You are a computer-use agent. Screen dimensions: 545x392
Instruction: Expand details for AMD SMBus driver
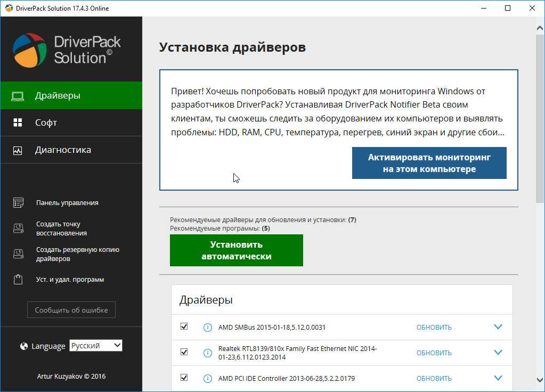click(x=498, y=326)
